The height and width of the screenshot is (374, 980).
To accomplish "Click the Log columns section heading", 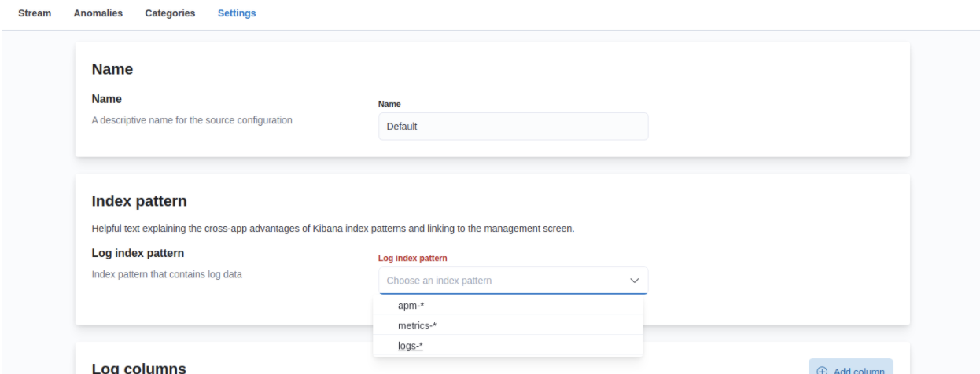I will click(138, 368).
